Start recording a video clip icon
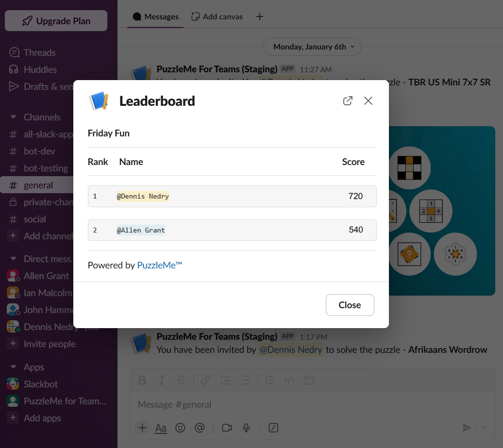The image size is (503, 448). [227, 428]
